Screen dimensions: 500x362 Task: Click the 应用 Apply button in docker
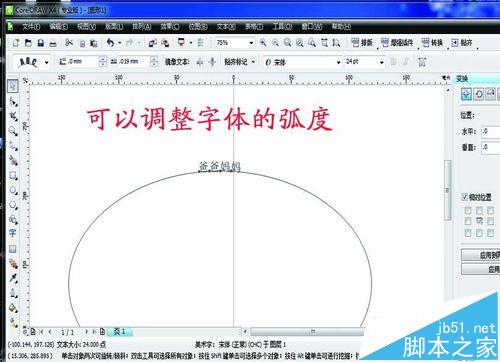point(481,269)
